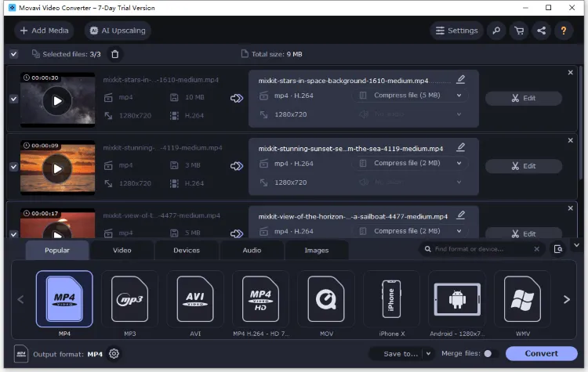Viewport: 588px width, 372px height.
Task: Collapse the format panel with chevron
Action: 576,245
